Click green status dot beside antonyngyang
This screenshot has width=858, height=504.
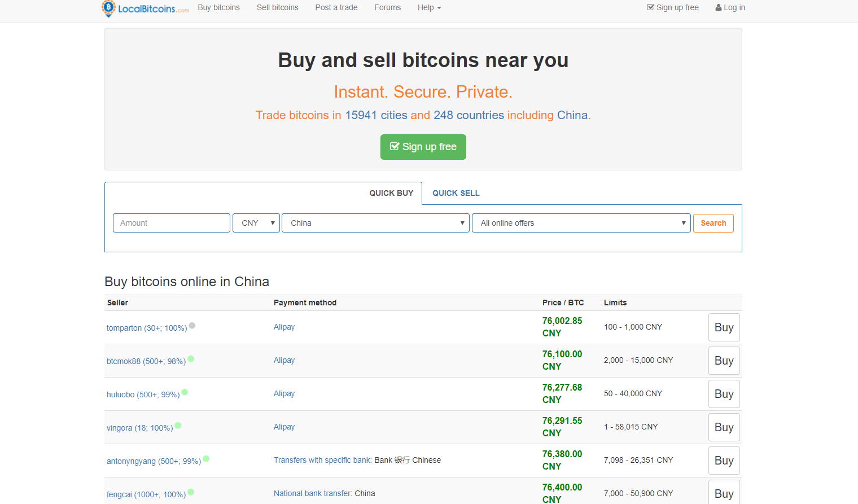click(206, 459)
